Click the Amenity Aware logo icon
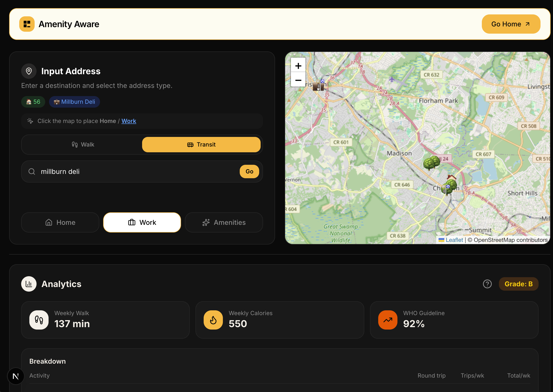Image resolution: width=553 pixels, height=392 pixels. (x=27, y=24)
